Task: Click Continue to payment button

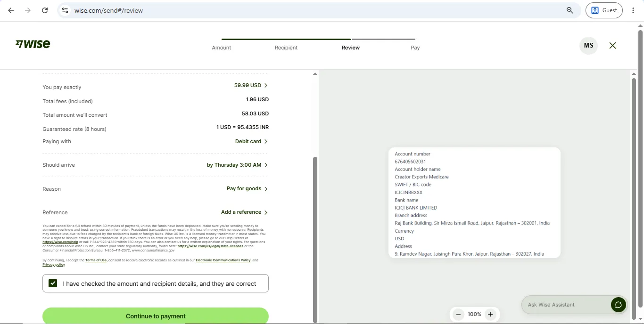Action: [156, 316]
